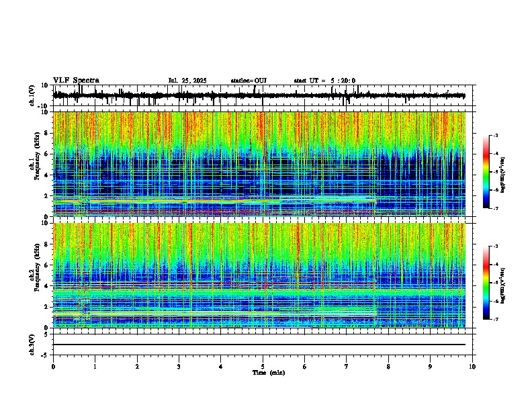
Task: Click time axis tick label "10"
Action: tap(472, 367)
